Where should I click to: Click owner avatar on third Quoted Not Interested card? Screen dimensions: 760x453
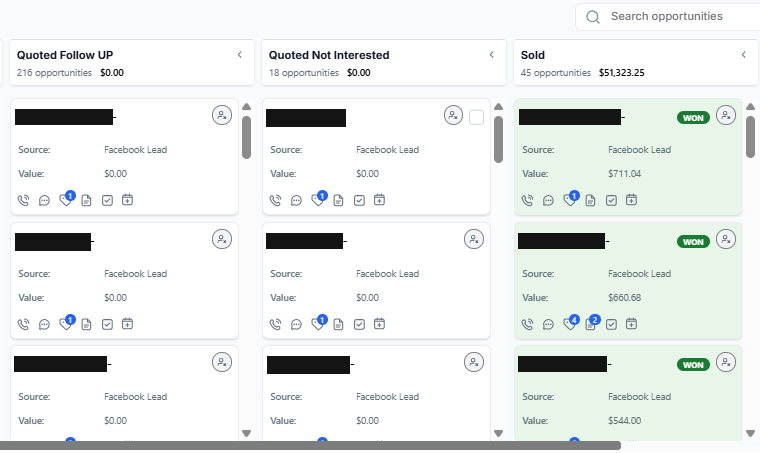click(x=474, y=362)
